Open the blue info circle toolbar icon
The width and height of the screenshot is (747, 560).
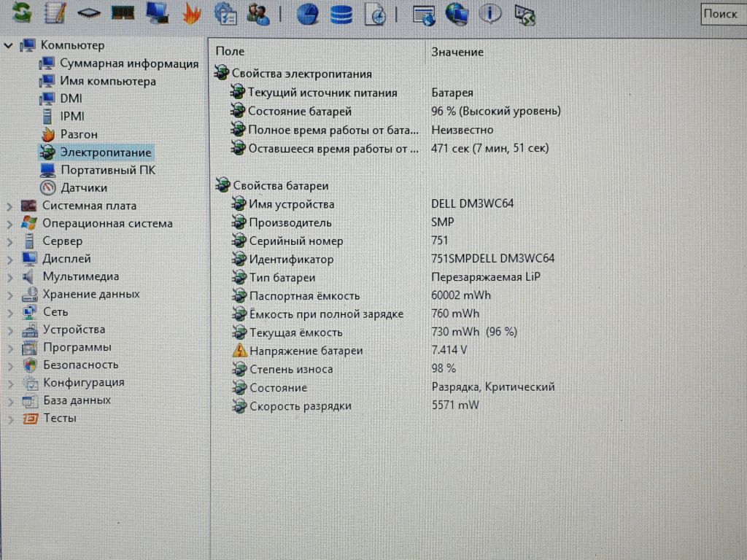tap(490, 13)
